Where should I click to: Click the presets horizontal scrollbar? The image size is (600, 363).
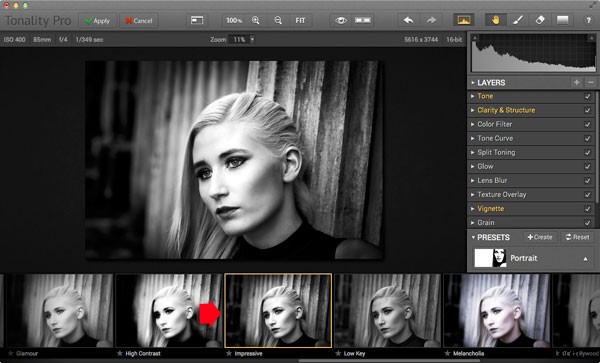point(389,360)
